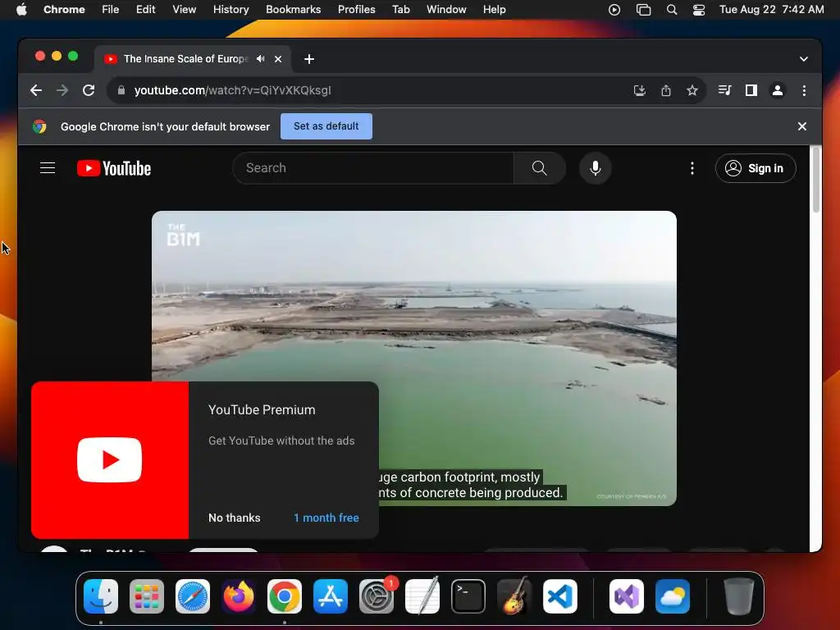Launch GarageBand from the Dock
Screen dimensions: 840x630
point(514,596)
